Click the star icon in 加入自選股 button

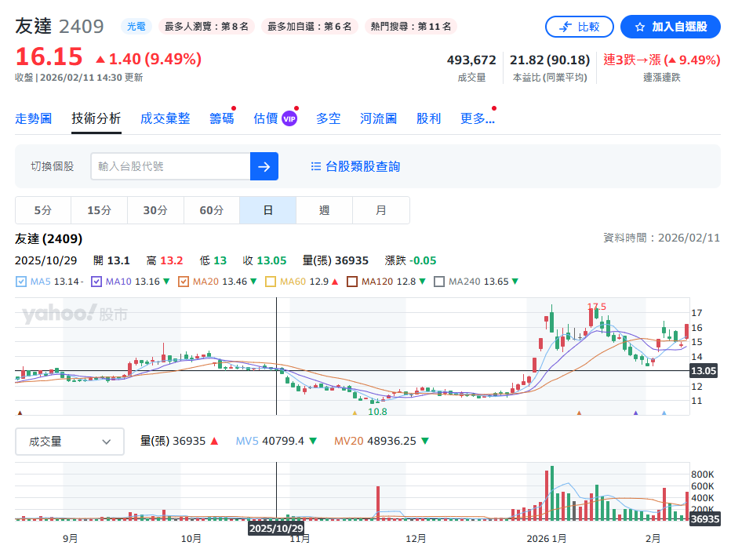tap(639, 27)
